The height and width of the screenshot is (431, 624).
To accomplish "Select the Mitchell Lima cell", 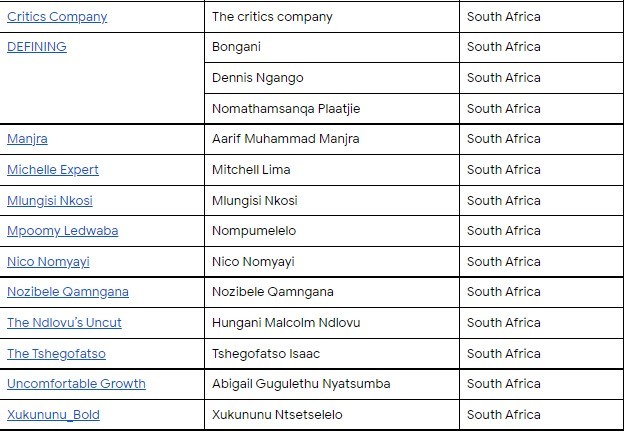I will pyautogui.click(x=251, y=170).
